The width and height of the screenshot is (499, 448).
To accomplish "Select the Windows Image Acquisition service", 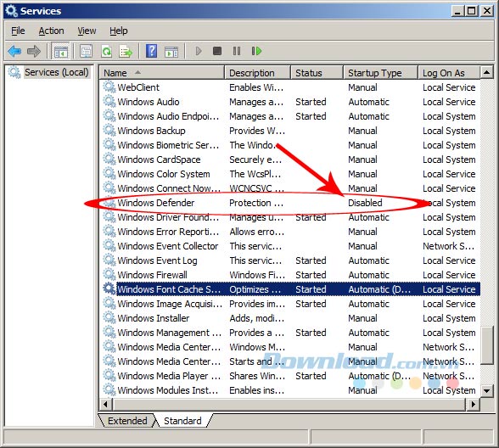I will (289, 304).
